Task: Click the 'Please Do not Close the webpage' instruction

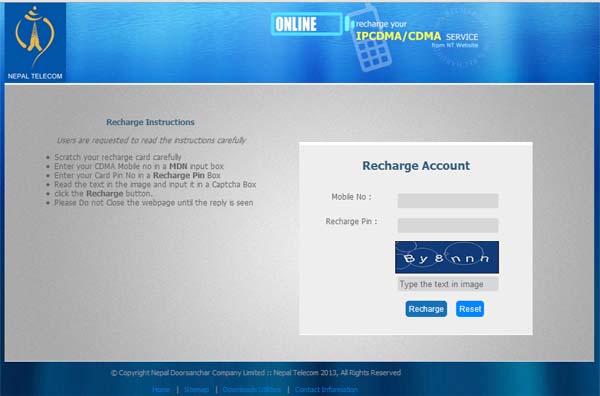Action: click(153, 203)
